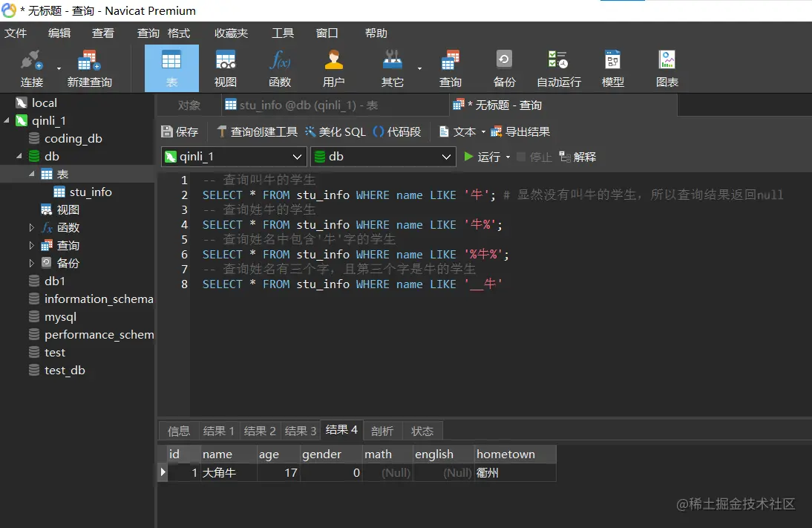
Task: Click the hometown column header
Action: coord(515,454)
